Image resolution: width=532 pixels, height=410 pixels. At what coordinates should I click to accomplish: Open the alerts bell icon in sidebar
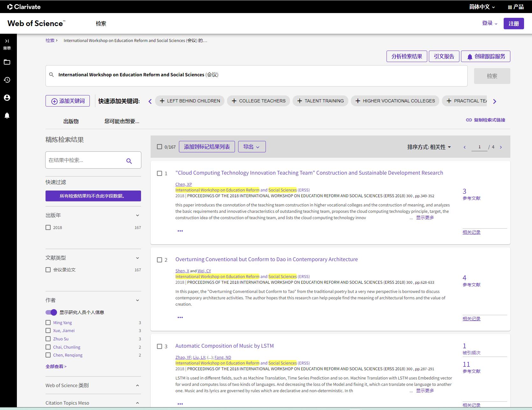pos(7,115)
